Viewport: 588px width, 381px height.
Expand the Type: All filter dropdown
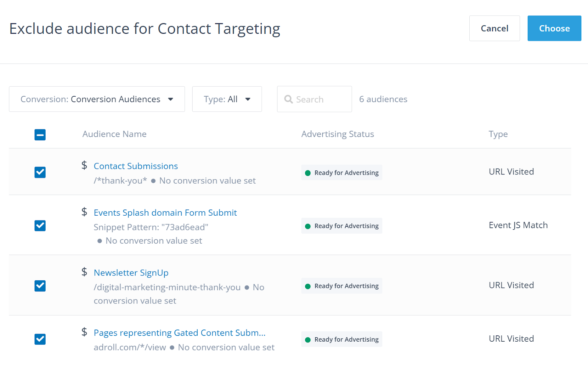tap(227, 99)
